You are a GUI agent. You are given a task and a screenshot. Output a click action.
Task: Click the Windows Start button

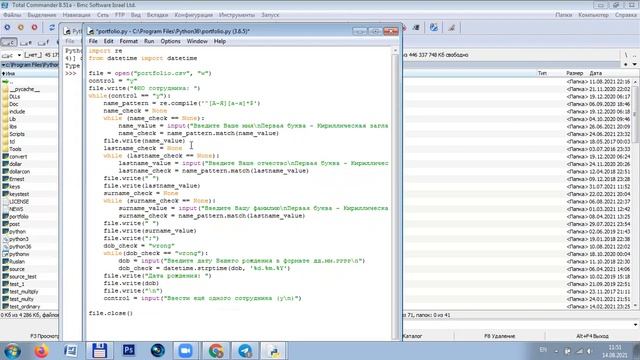coord(12,351)
